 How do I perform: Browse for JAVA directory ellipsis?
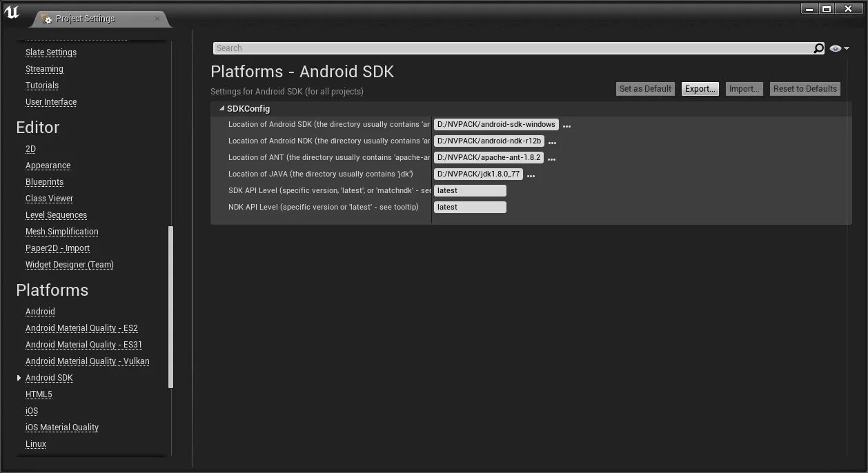coord(531,175)
